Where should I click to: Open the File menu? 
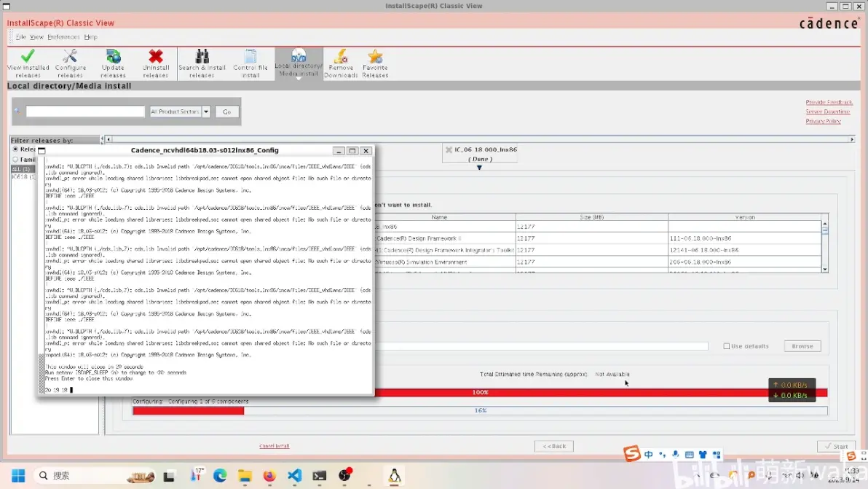pyautogui.click(x=20, y=37)
